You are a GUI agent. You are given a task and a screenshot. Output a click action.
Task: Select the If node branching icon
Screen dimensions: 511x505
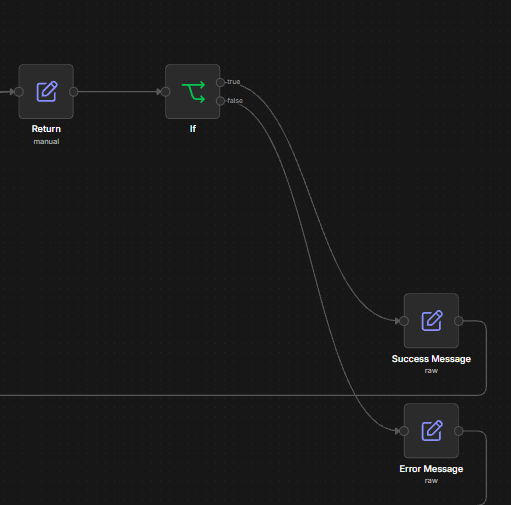(x=193, y=92)
